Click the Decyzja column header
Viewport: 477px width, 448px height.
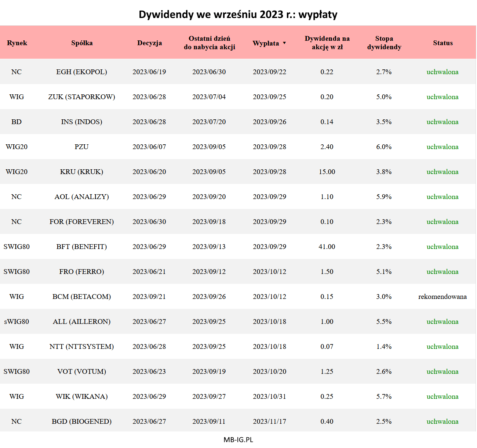pyautogui.click(x=149, y=43)
